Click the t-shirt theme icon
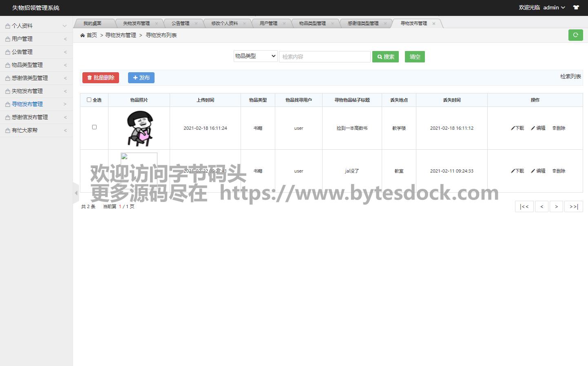This screenshot has height=366, width=588. tap(576, 7)
